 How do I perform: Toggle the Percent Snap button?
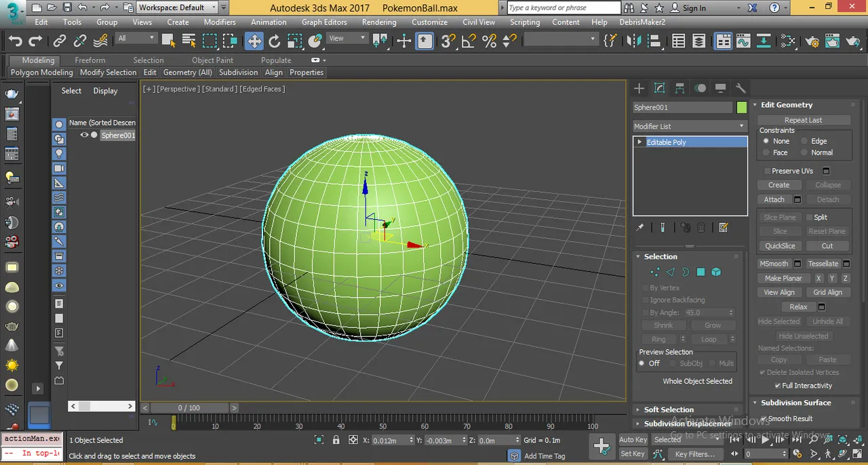coord(489,41)
